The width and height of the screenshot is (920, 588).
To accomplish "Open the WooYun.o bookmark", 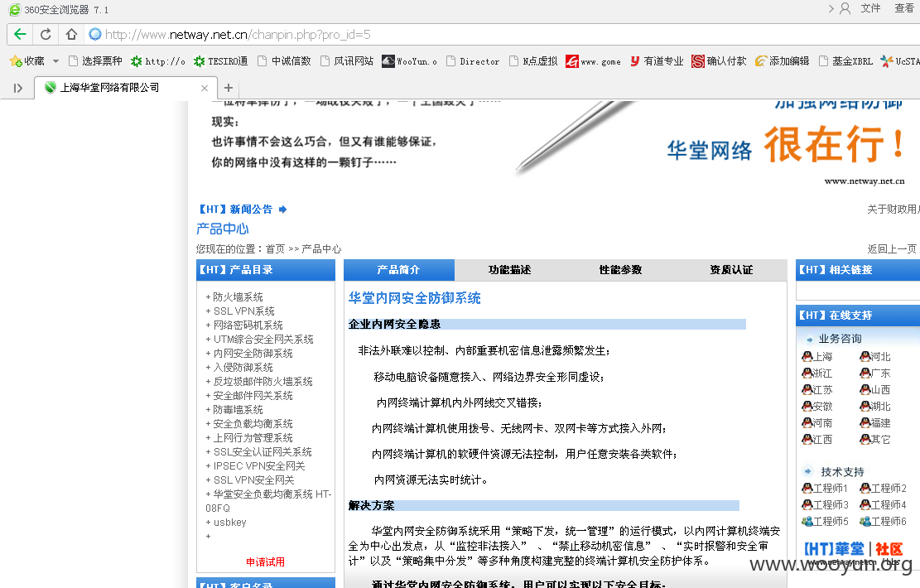I will pos(410,61).
